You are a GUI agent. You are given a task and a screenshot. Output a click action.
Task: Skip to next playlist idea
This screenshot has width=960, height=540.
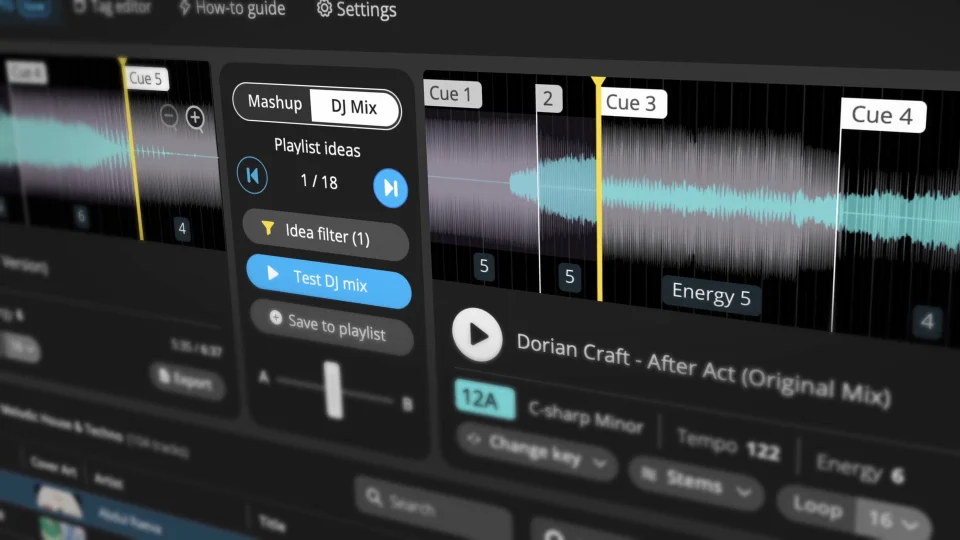coord(391,188)
